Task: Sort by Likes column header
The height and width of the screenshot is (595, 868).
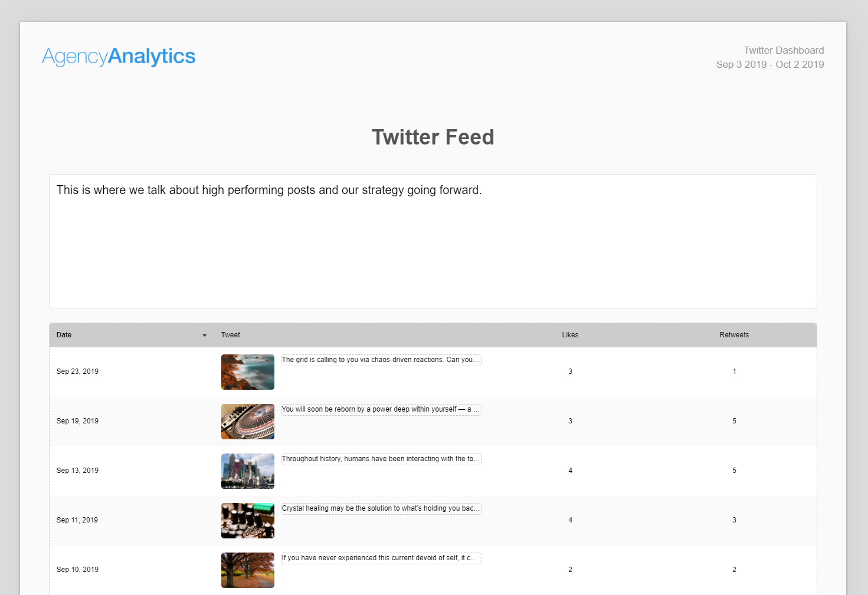Action: point(570,335)
